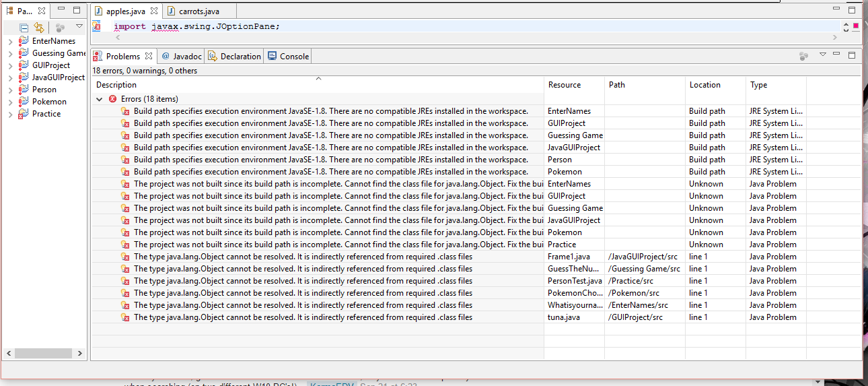Viewport: 868px width, 386px height.
Task: Collapse the Errors (18 items) group
Action: coord(100,99)
